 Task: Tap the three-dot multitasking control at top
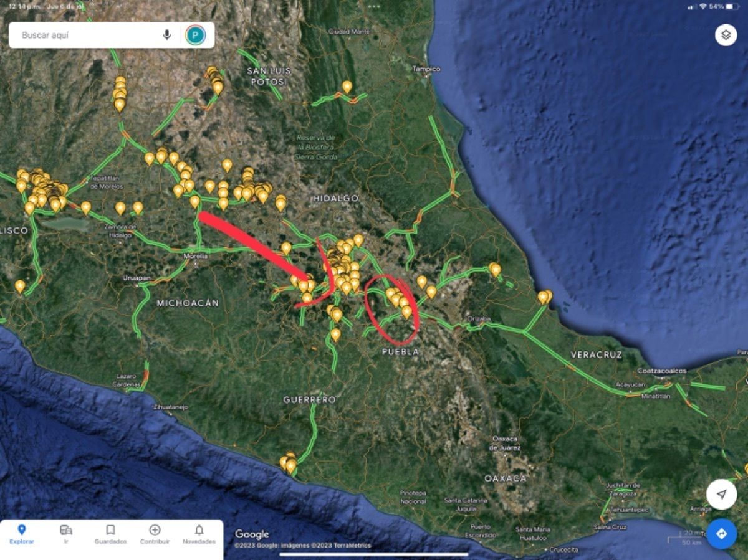[374, 6]
